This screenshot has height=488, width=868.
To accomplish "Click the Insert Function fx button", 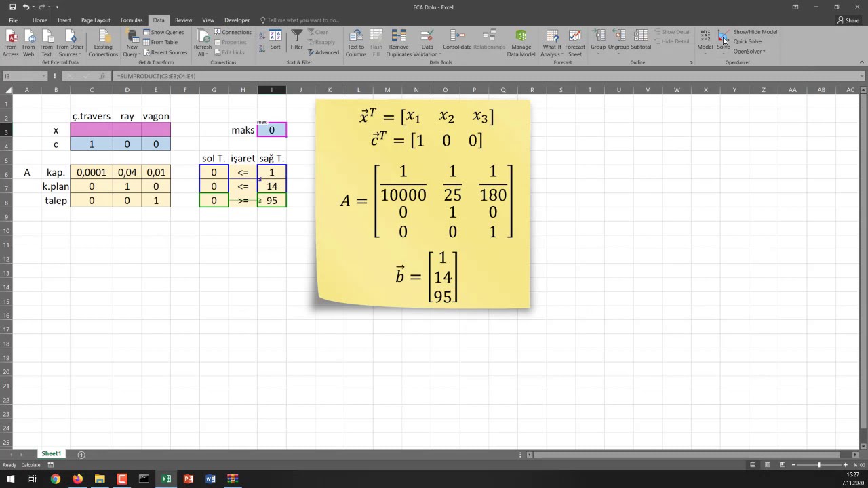I will tap(102, 76).
